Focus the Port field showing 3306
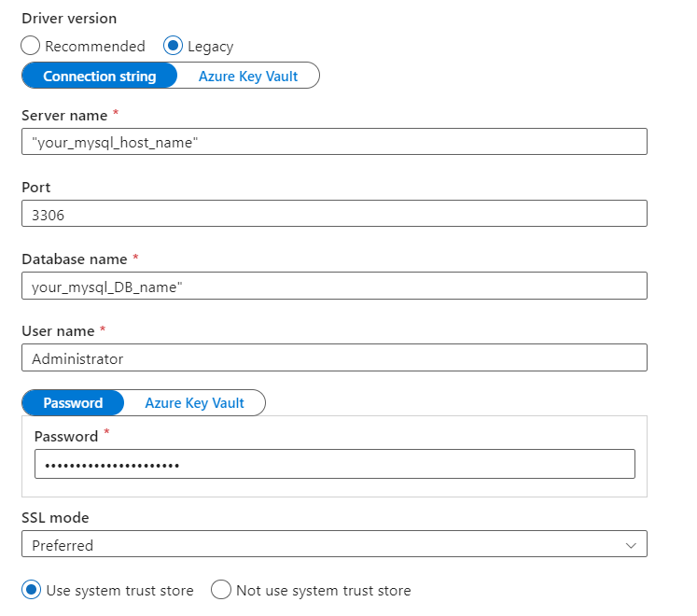 tap(333, 214)
